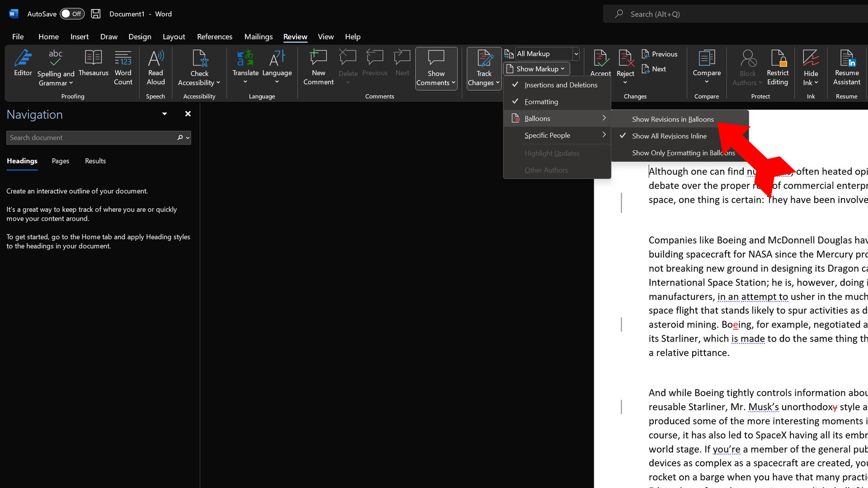This screenshot has width=868, height=488.
Task: Open the Restrict Editing pane
Action: [x=777, y=68]
